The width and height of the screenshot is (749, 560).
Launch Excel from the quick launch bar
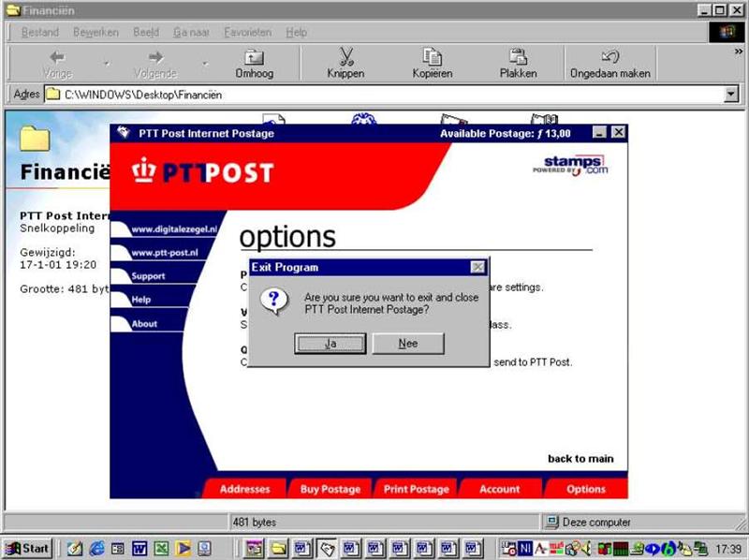pyautogui.click(x=161, y=549)
